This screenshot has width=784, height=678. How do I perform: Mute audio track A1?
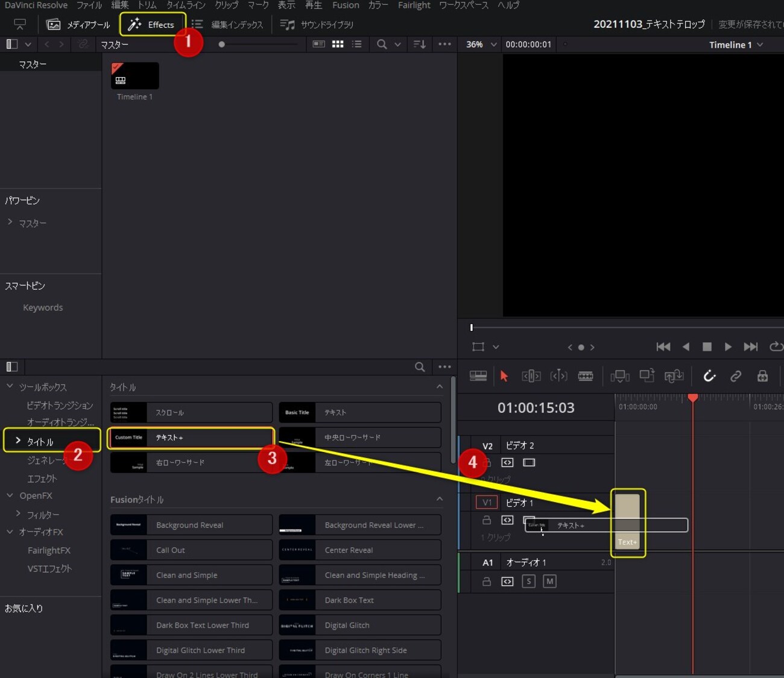click(x=549, y=582)
